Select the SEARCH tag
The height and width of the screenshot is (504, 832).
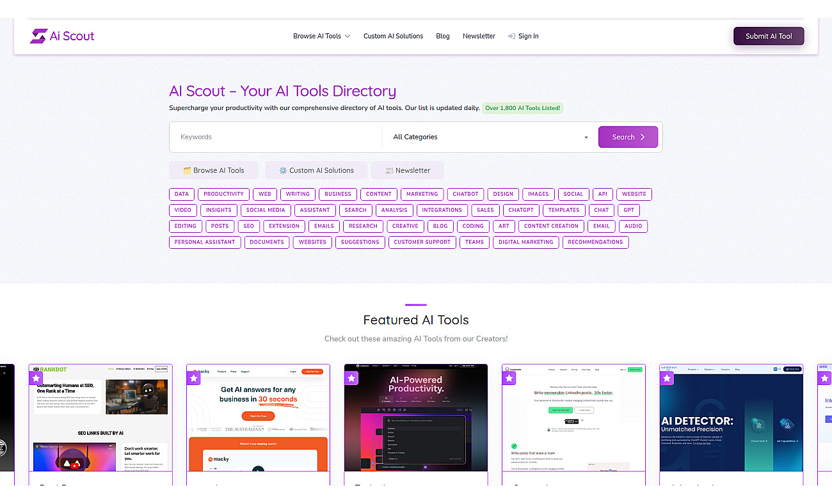(x=356, y=210)
